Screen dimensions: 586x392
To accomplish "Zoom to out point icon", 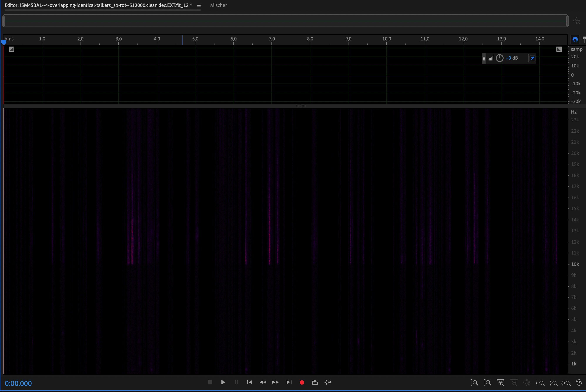I will (554, 383).
